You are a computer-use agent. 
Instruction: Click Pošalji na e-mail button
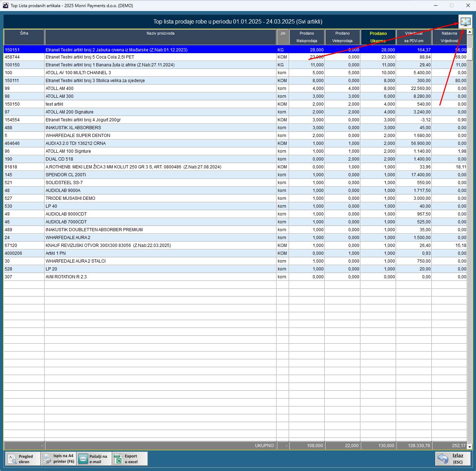tap(94, 459)
